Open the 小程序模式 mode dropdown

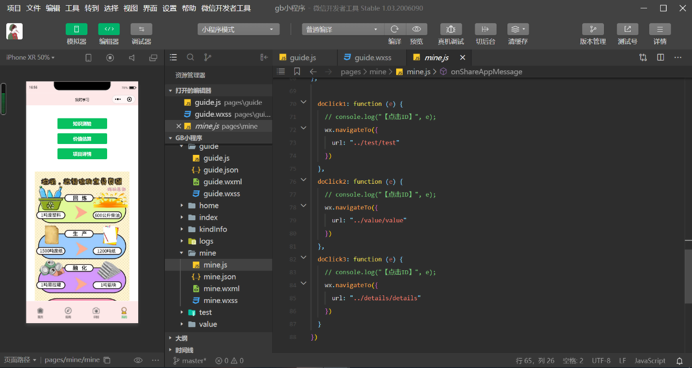coord(238,30)
